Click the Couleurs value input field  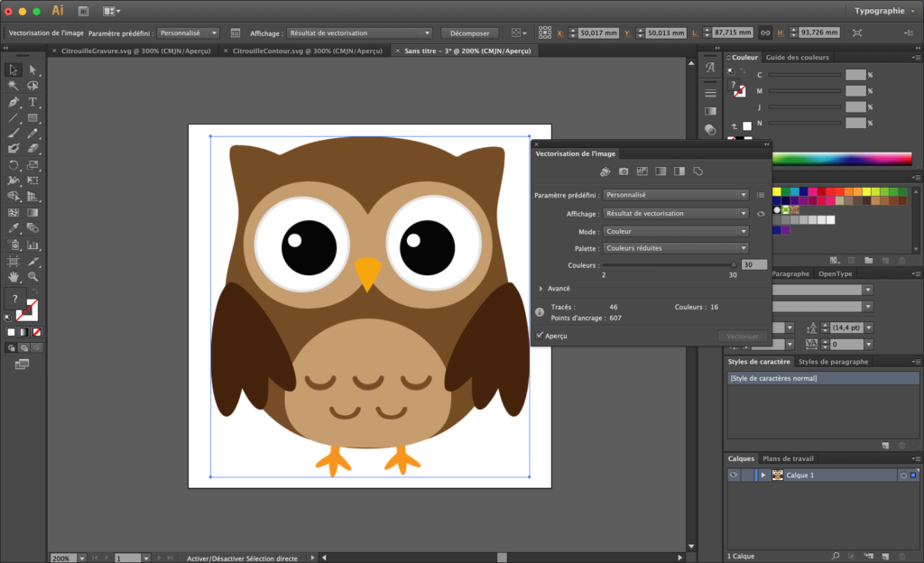click(753, 265)
